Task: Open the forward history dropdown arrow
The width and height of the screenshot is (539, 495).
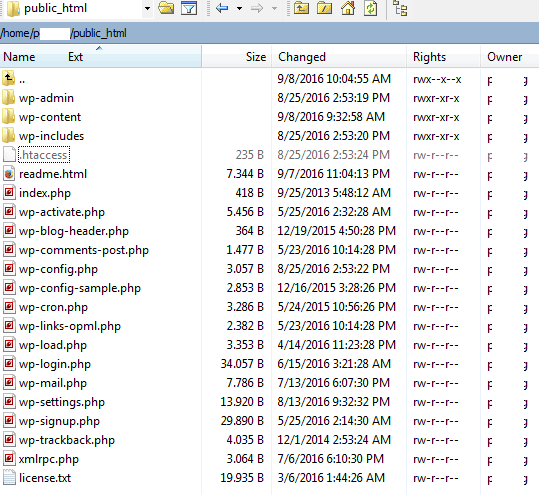Action: click(x=274, y=8)
